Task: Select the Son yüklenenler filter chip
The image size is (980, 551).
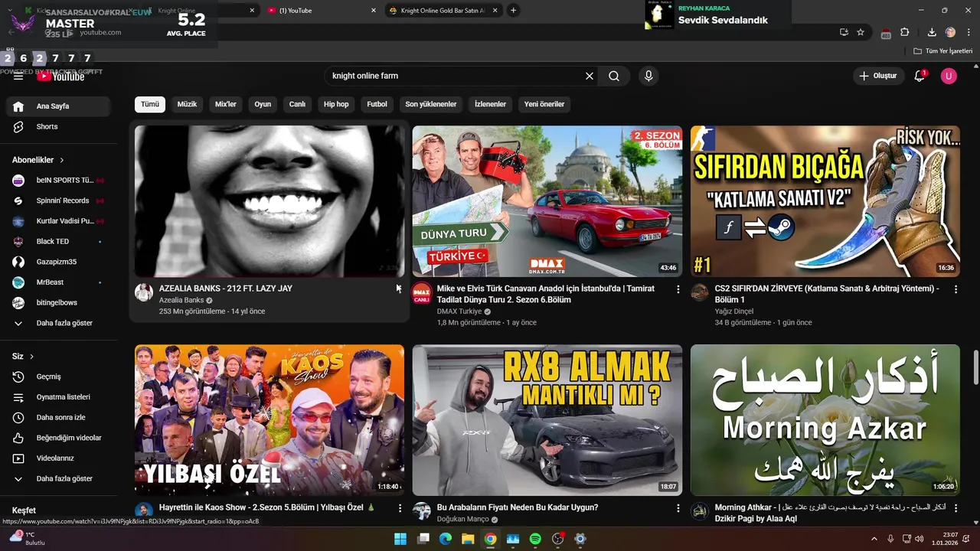Action: 431,104
